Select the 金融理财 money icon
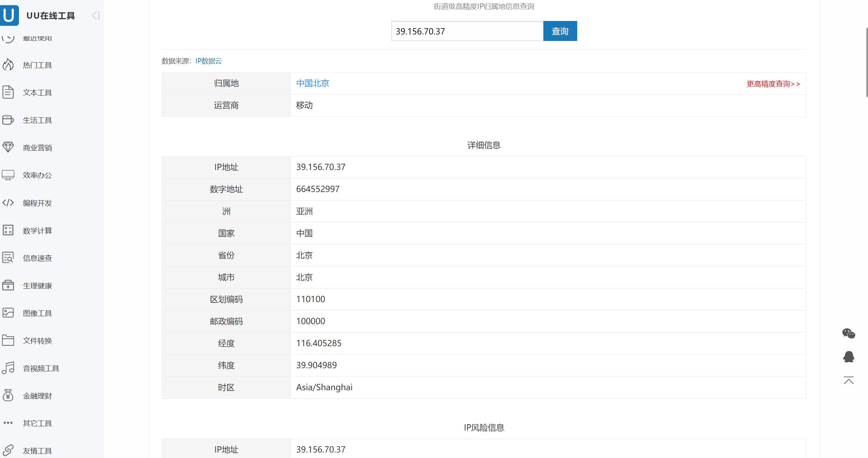The height and width of the screenshot is (458, 868). [x=8, y=395]
